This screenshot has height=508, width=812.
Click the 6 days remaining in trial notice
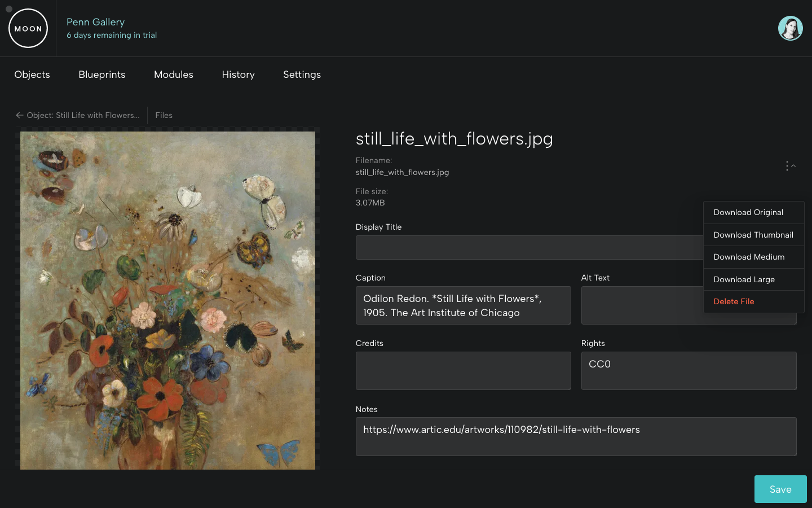(x=112, y=35)
